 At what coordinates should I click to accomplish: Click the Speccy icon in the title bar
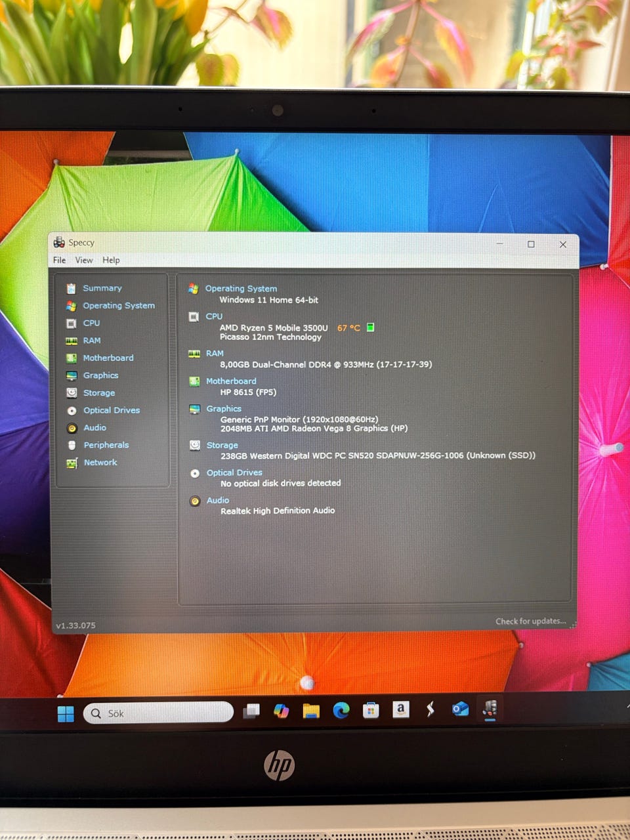[59, 242]
